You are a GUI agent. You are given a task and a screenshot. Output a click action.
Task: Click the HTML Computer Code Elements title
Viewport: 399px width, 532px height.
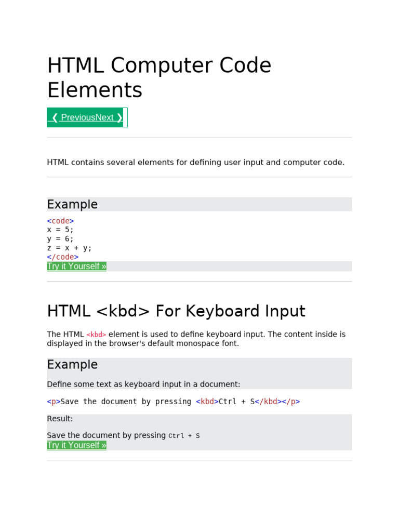159,77
